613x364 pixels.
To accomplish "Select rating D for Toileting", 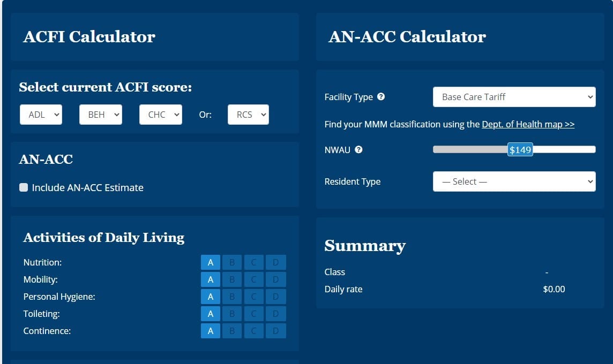I will (275, 314).
